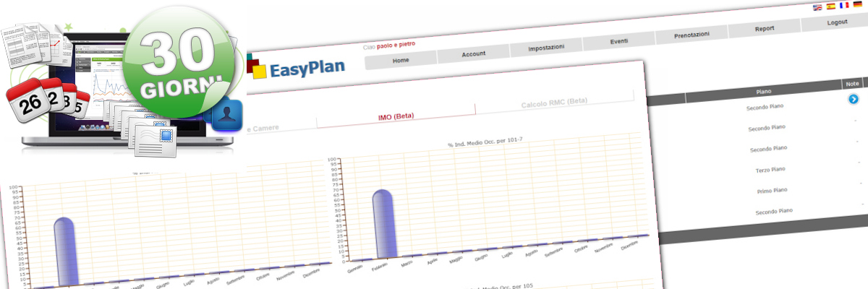Click the Terzo Piano table cell
The width and height of the screenshot is (868, 289).
click(x=770, y=170)
